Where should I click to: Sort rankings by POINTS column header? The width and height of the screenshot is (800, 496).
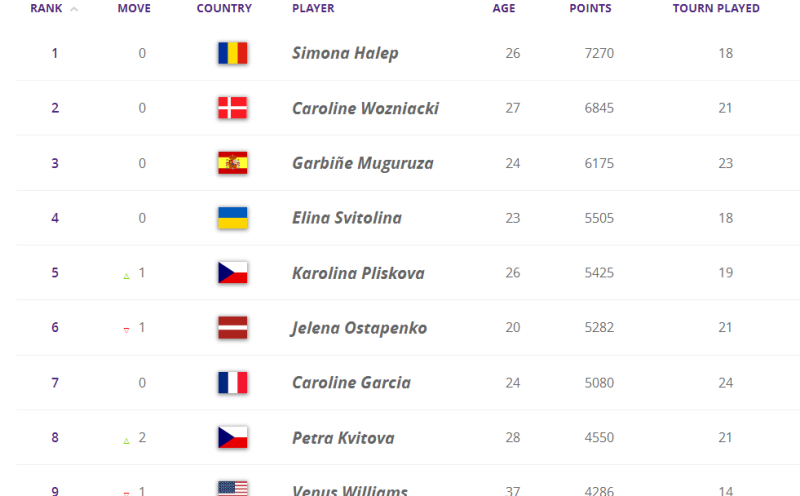pos(590,8)
